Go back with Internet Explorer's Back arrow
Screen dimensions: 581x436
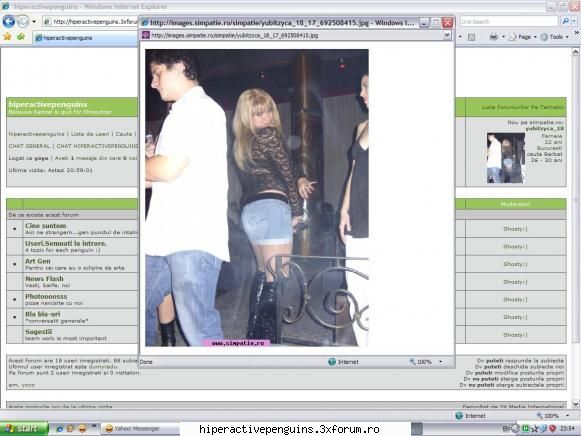pos(9,21)
